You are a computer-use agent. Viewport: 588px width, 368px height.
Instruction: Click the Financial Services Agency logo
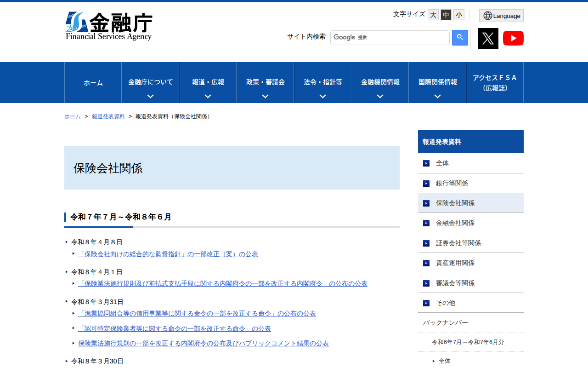[109, 26]
